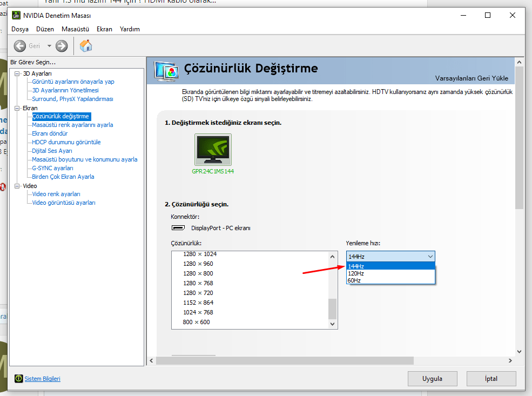This screenshot has height=396, width=532.
Task: Open Surround, PhysX Yapılandırması
Action: click(x=72, y=99)
